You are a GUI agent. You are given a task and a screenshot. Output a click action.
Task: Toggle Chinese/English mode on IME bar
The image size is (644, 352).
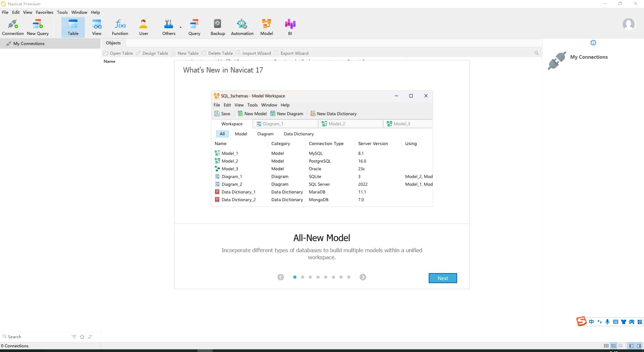pyautogui.click(x=591, y=322)
